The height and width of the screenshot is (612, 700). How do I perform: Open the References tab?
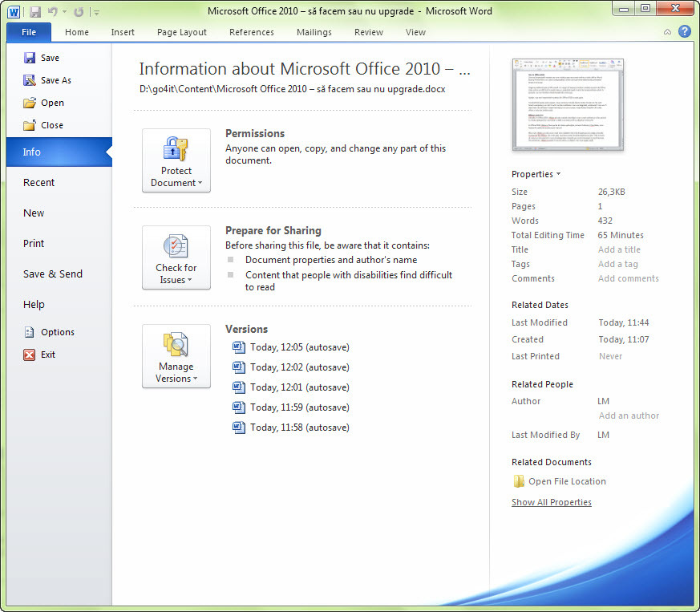(x=252, y=32)
